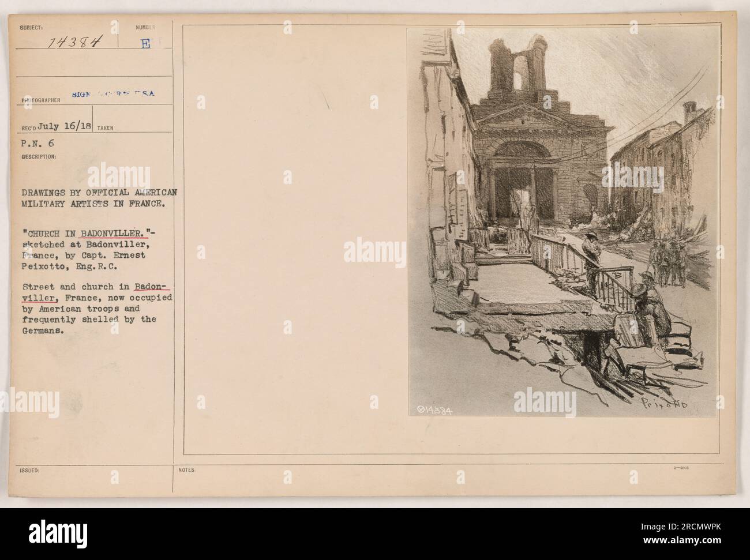
Task: Click the sketch of Badonviller church
Action: pos(564,222)
